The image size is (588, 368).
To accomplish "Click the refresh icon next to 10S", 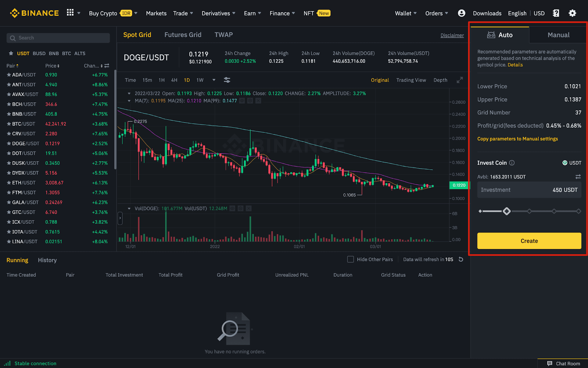I will pos(461,259).
